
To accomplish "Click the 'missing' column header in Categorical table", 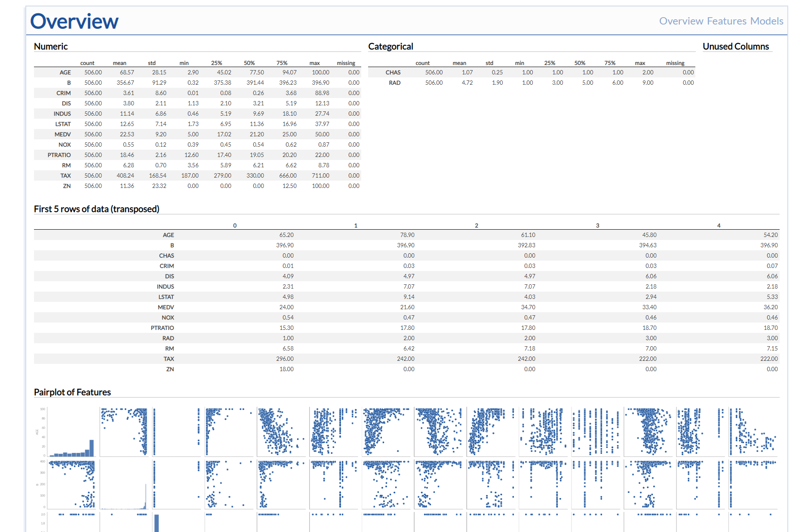I will [675, 63].
